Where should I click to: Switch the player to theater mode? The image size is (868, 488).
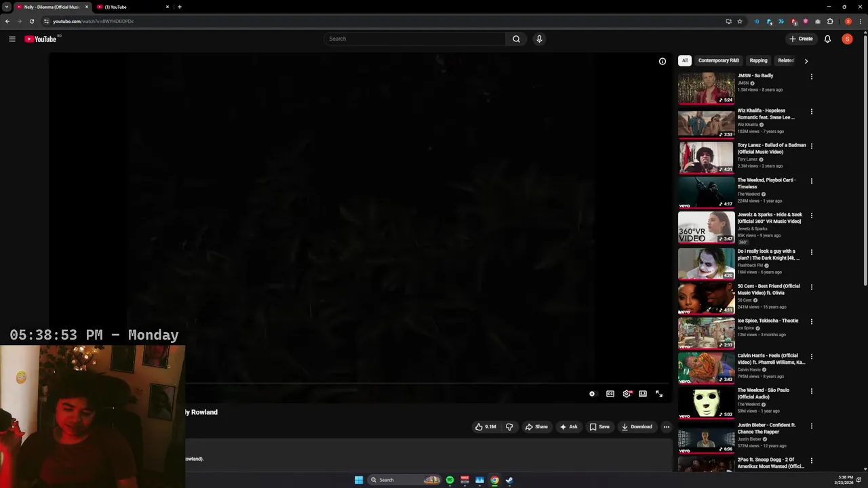pos(643,394)
